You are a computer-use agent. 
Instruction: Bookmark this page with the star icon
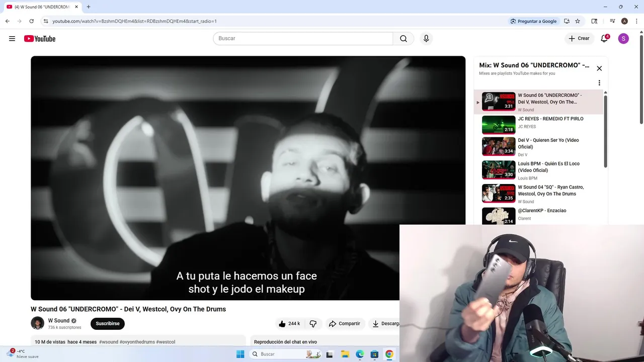pos(578,21)
